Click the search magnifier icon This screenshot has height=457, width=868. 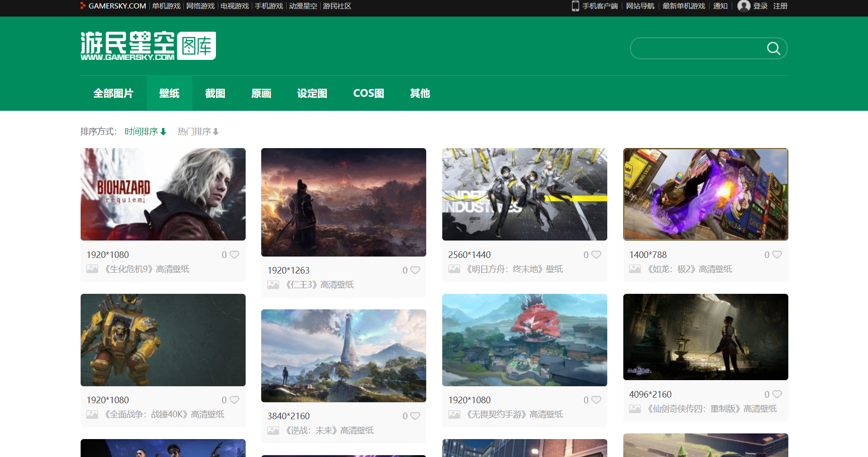(773, 48)
